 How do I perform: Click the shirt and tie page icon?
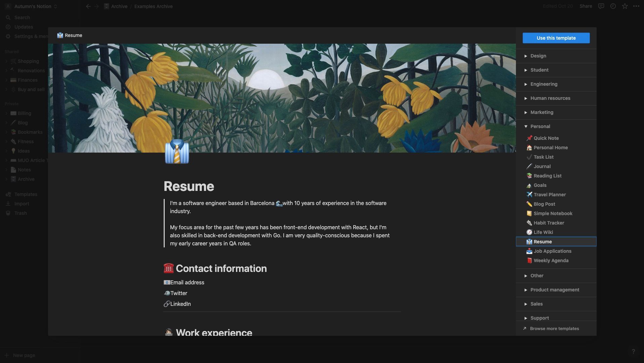point(177,152)
